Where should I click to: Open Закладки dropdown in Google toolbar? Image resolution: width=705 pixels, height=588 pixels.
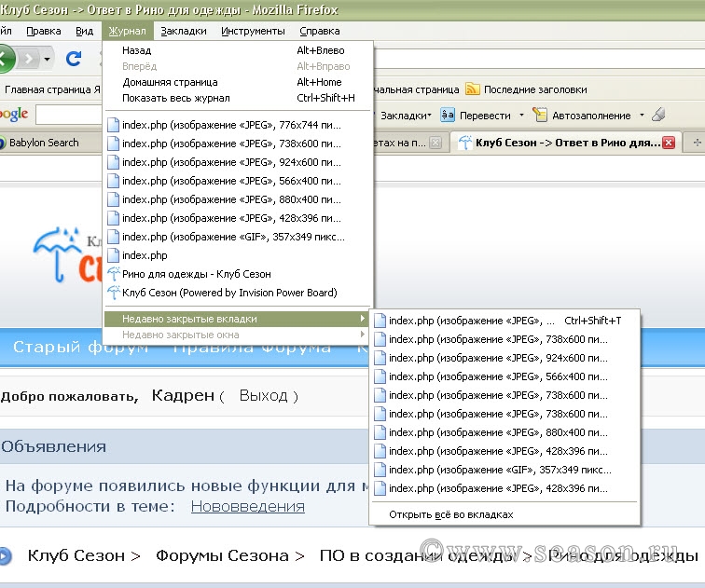point(406,116)
